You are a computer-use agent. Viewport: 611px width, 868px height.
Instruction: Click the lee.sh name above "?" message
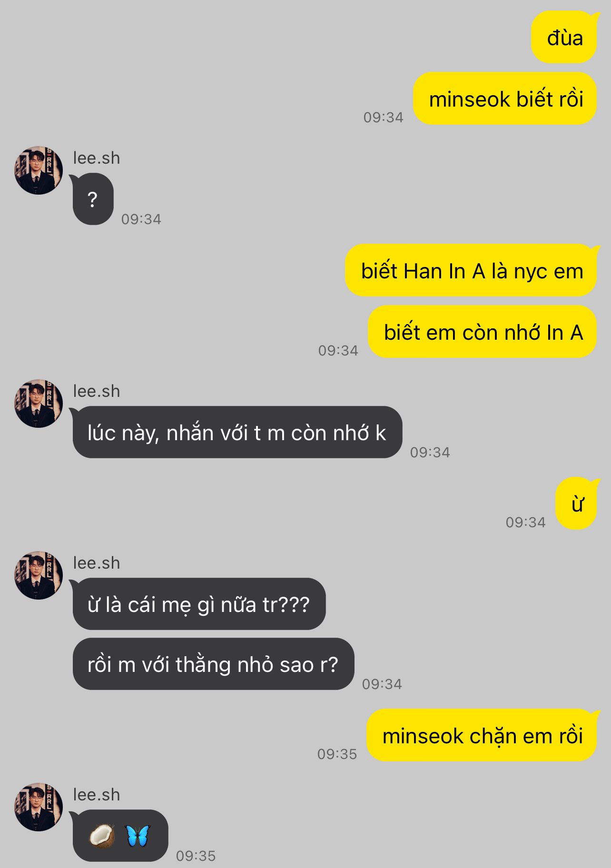click(97, 158)
